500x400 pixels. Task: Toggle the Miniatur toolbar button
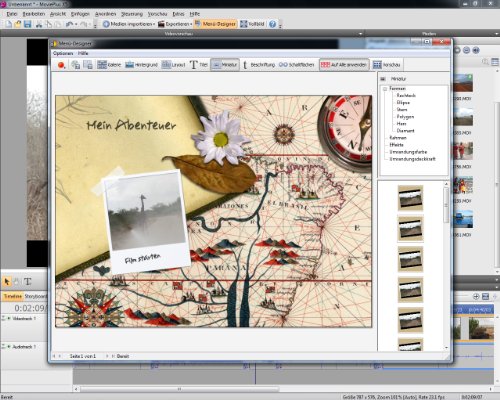click(x=225, y=65)
